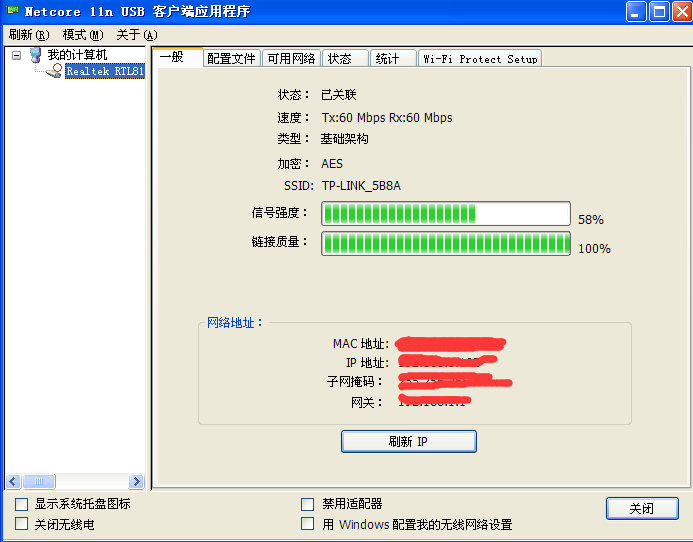Click the MAC 地址 label
The width and height of the screenshot is (693, 542).
361,344
